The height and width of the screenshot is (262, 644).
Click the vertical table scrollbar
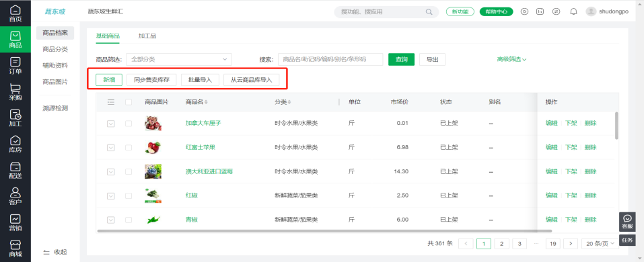[x=616, y=126]
